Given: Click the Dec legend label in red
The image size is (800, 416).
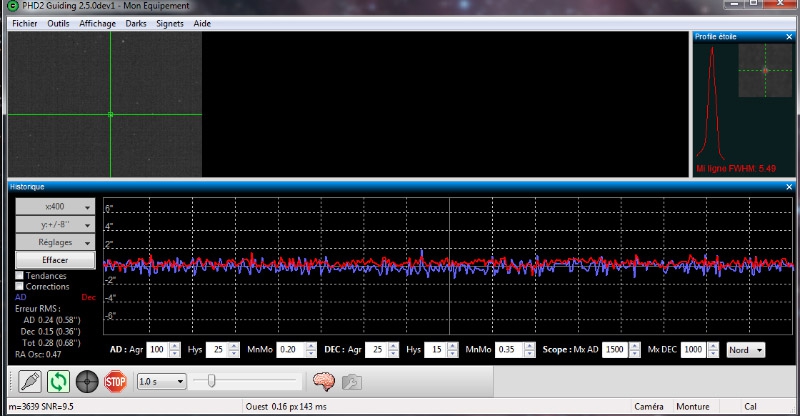Looking at the screenshot, I should [x=88, y=297].
